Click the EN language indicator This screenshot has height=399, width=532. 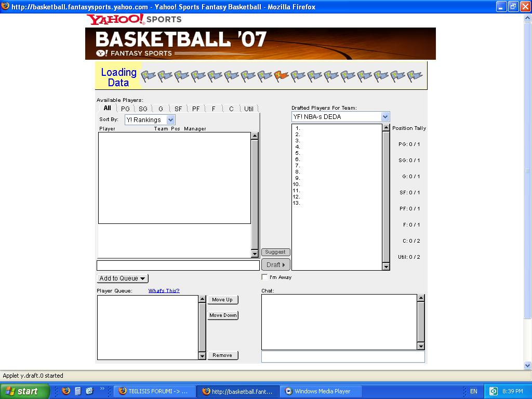(473, 391)
